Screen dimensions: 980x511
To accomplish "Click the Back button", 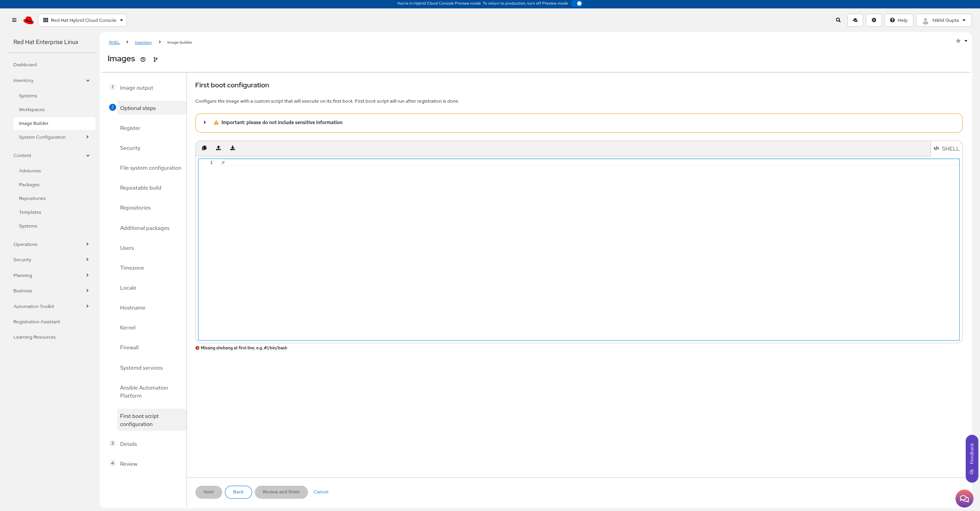I will click(238, 492).
